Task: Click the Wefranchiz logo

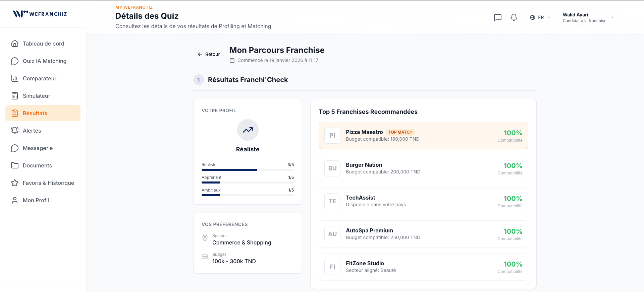Action: coord(40,14)
